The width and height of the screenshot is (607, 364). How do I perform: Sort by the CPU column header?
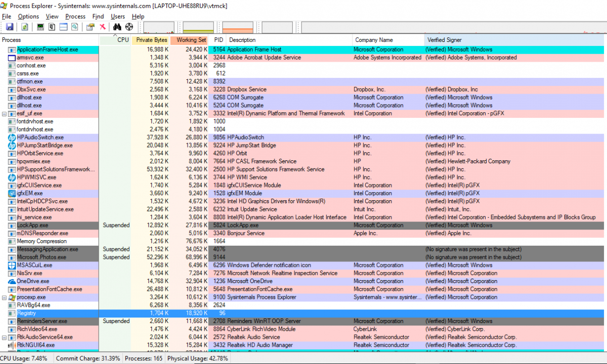tap(116, 40)
